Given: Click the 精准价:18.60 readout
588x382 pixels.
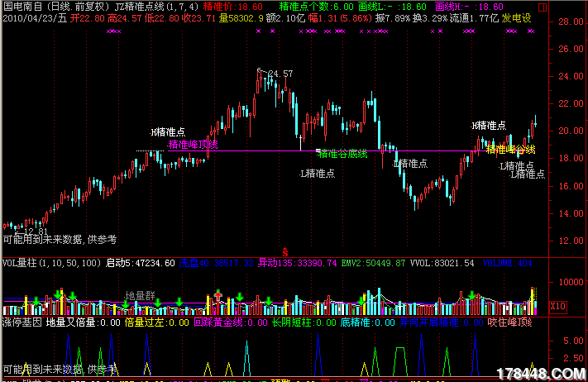Looking at the screenshot, I should (233, 7).
